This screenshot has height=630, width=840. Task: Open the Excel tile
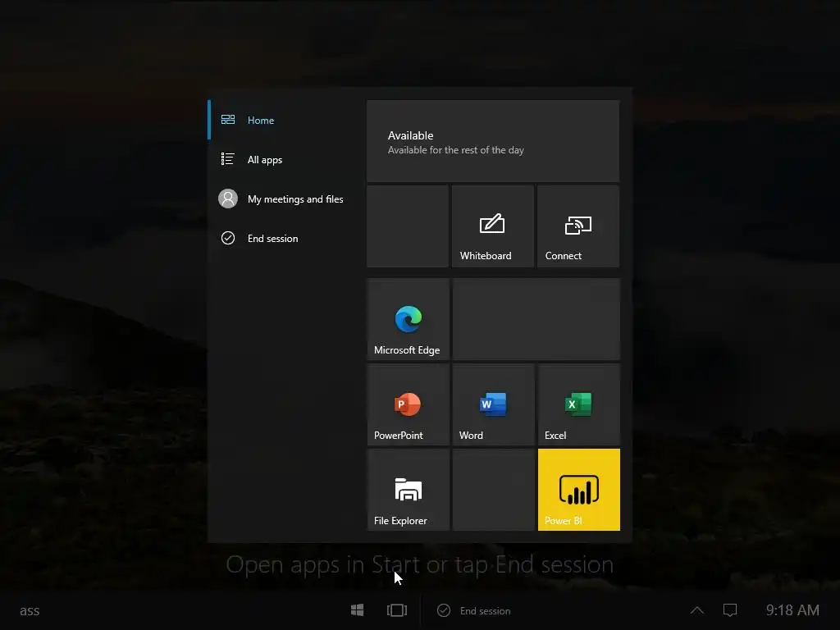(578, 404)
